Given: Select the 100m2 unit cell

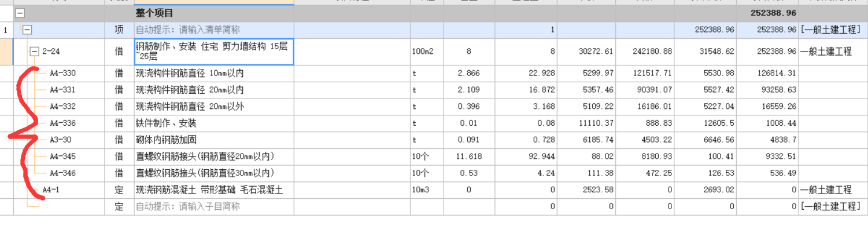Looking at the screenshot, I should (427, 52).
